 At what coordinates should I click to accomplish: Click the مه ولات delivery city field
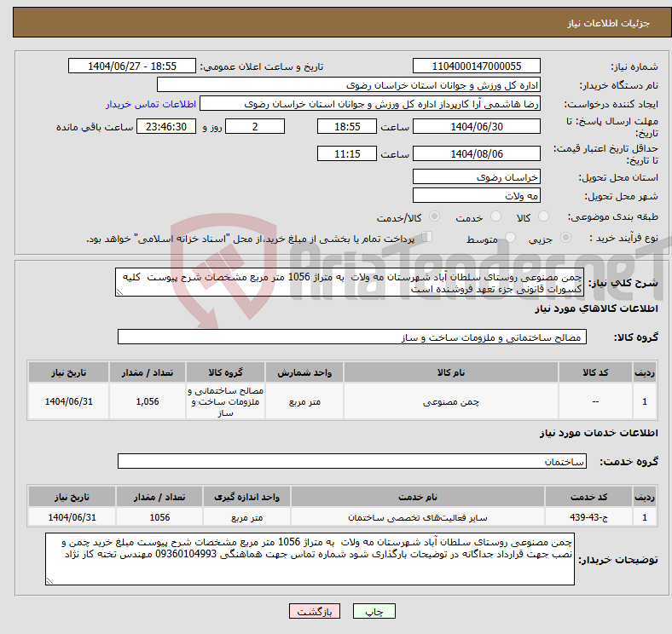click(477, 196)
